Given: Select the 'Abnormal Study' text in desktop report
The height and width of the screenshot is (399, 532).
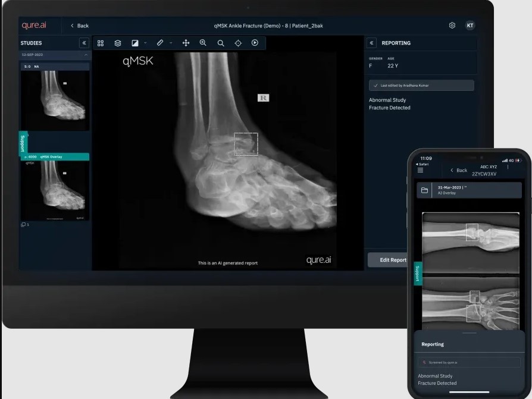Looking at the screenshot, I should [x=387, y=100].
